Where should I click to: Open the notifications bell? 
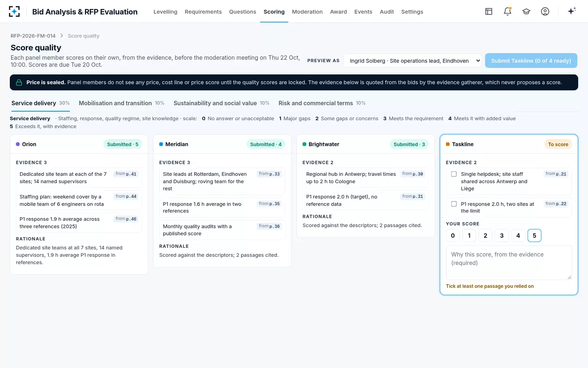tap(508, 11)
